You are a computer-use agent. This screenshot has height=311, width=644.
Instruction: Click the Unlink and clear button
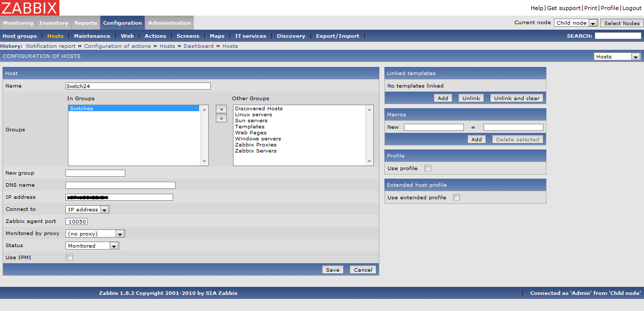point(516,98)
